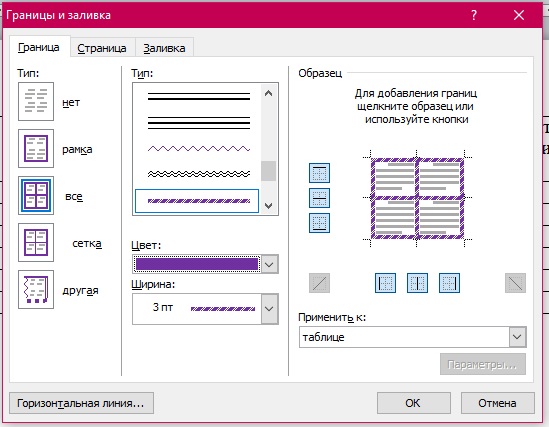
Task: Click the disabled 'Параметры...' button
Action: (483, 364)
